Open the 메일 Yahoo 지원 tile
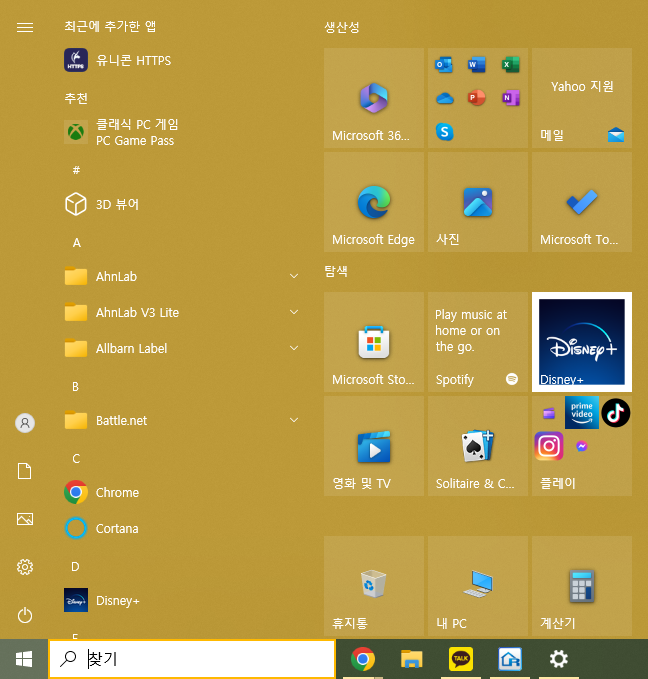The image size is (648, 679). point(582,98)
